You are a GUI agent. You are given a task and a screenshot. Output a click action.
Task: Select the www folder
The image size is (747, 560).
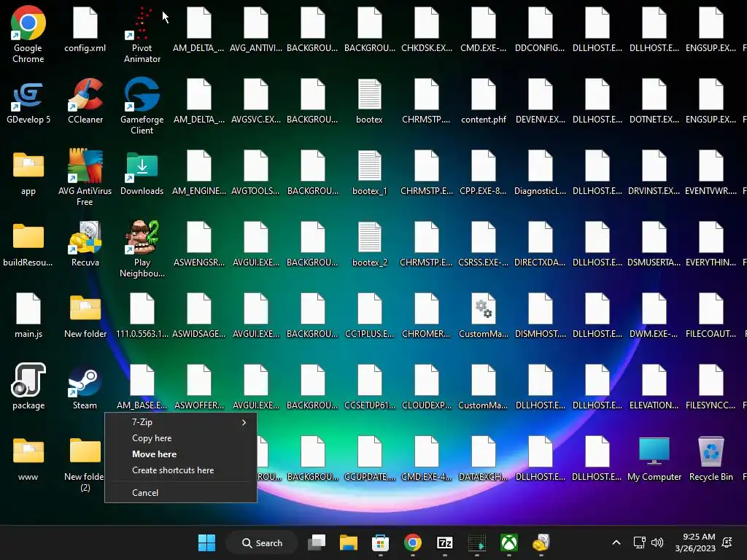(x=28, y=459)
